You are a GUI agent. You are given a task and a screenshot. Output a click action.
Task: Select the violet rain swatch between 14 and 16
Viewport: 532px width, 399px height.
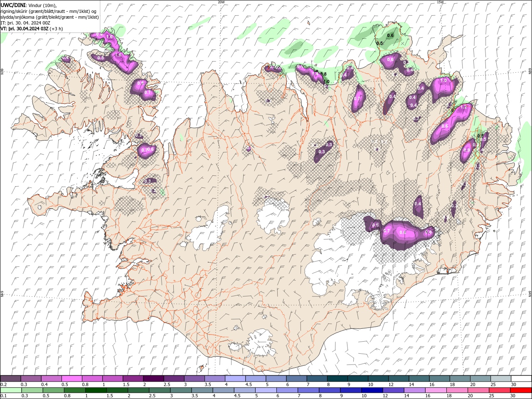click(x=414, y=390)
